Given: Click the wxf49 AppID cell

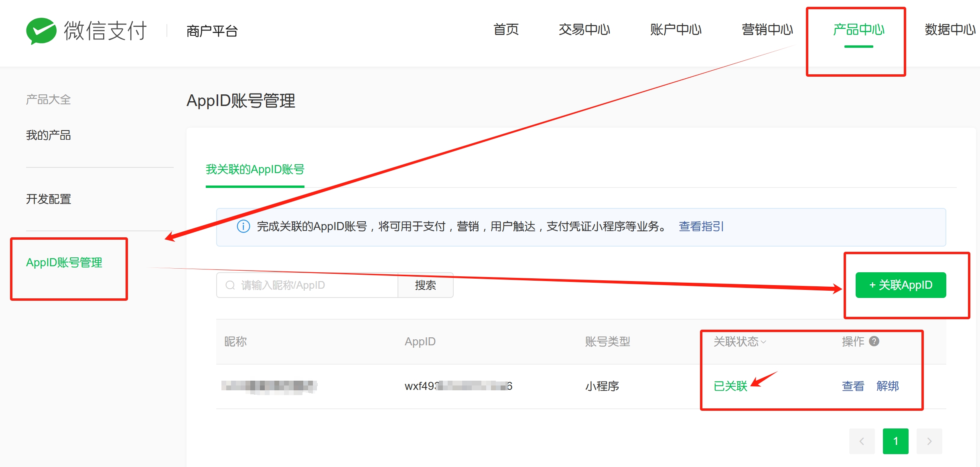Looking at the screenshot, I should pyautogui.click(x=458, y=386).
